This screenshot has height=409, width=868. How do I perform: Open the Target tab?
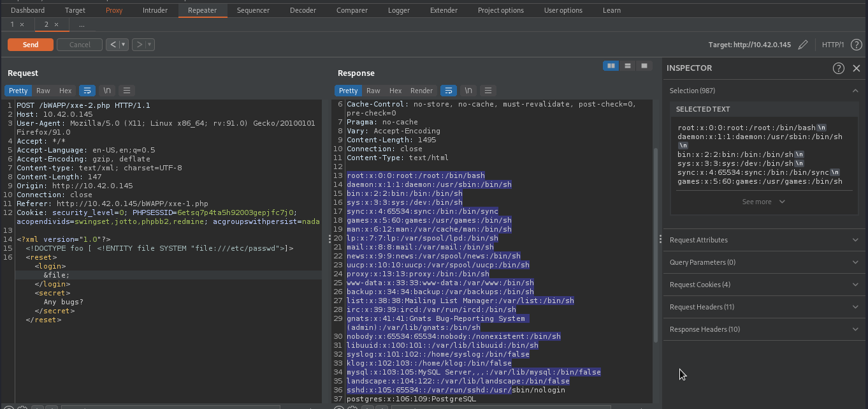pyautogui.click(x=75, y=10)
